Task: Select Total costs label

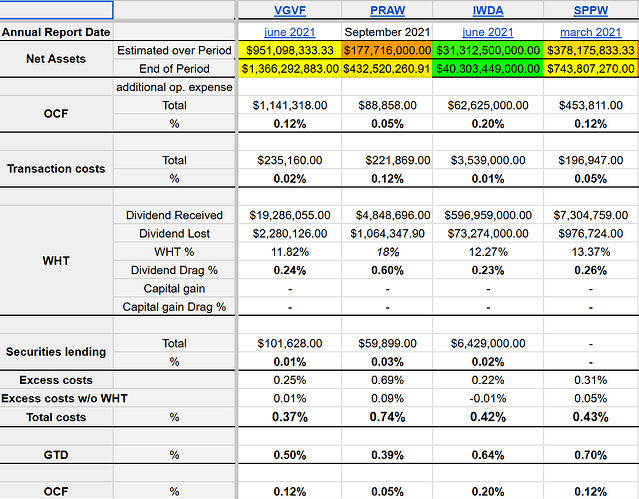Action: pyautogui.click(x=56, y=417)
